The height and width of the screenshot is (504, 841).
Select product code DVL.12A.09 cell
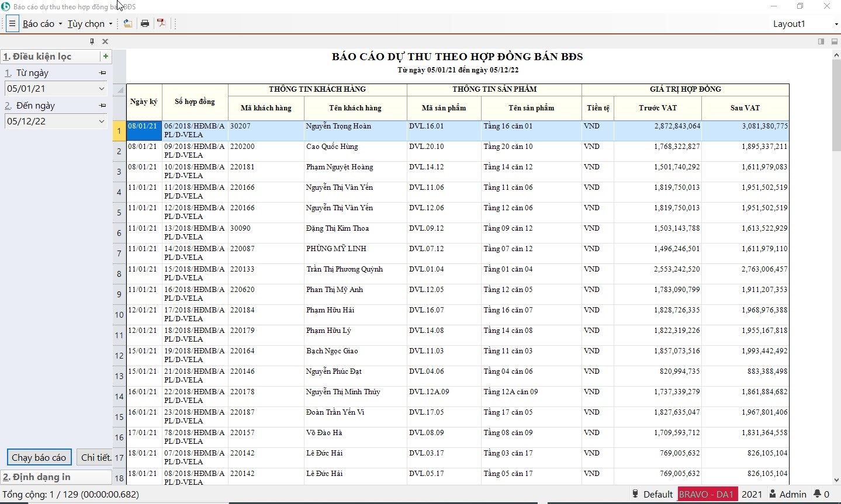tap(444, 397)
